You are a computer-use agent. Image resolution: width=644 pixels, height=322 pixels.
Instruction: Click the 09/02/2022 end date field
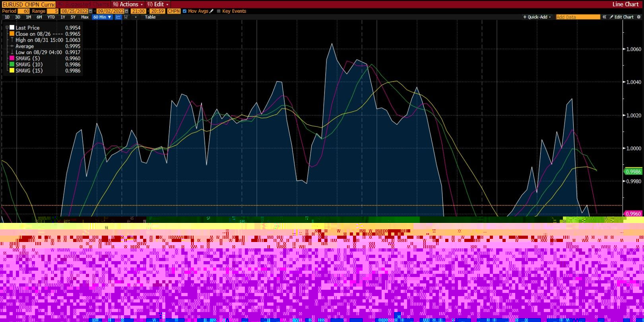tap(111, 11)
